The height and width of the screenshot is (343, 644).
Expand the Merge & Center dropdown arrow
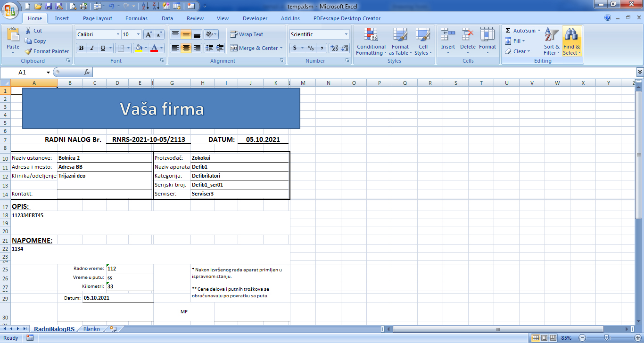point(281,48)
